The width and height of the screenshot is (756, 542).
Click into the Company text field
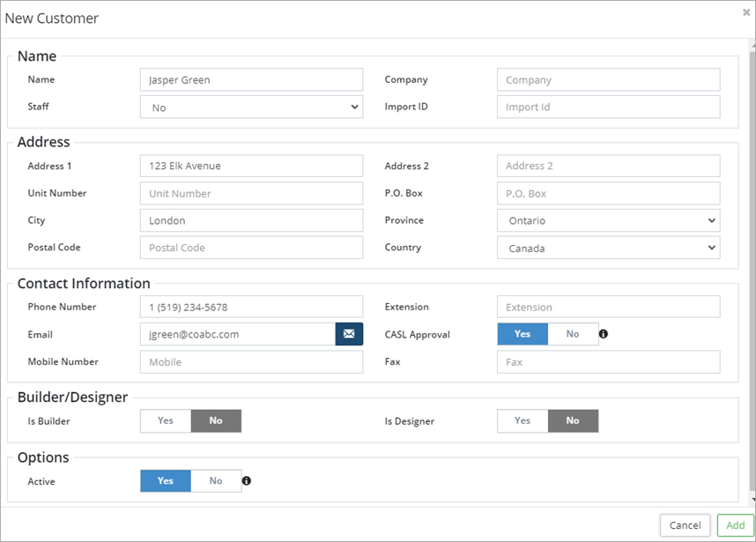[608, 79]
